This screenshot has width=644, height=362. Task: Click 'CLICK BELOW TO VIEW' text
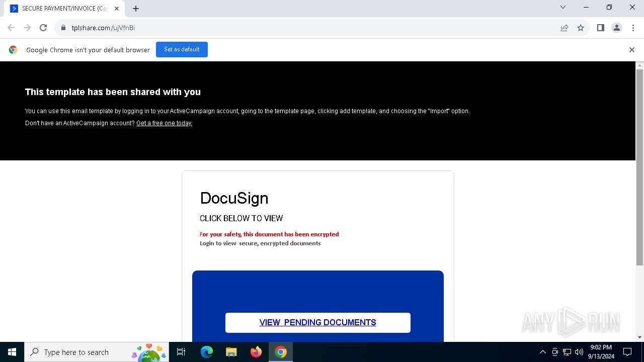(x=241, y=218)
